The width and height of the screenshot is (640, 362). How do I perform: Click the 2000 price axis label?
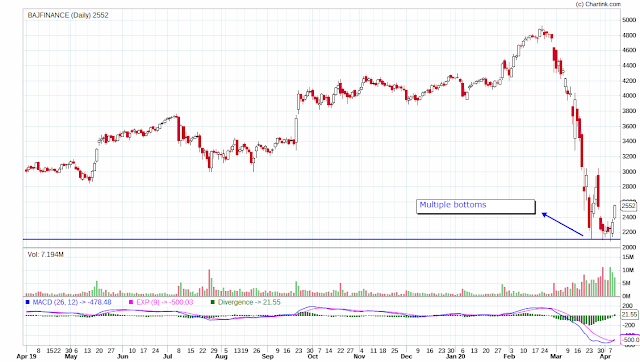629,248
